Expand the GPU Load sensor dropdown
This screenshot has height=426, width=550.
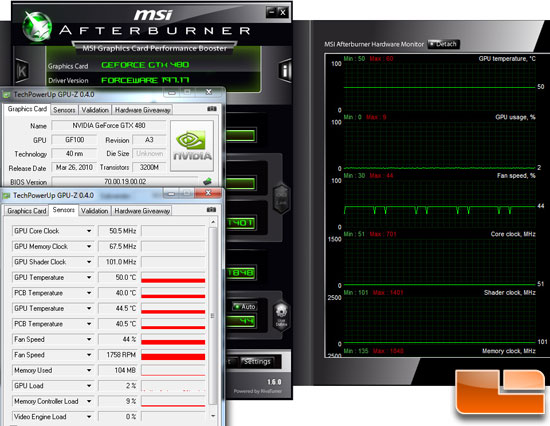[x=89, y=386]
